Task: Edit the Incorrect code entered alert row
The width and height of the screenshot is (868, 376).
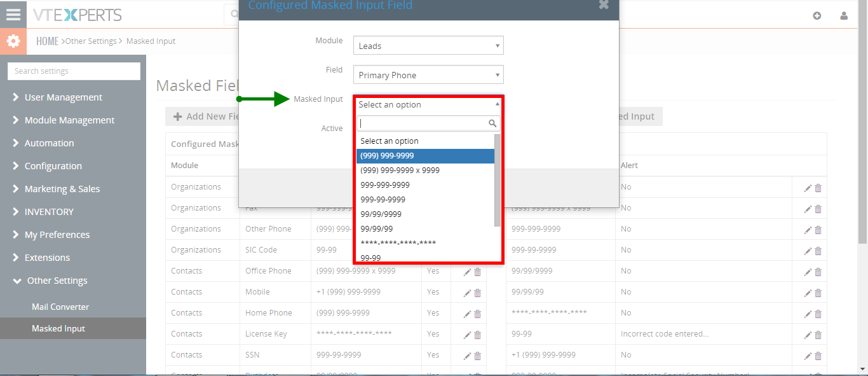Action: tap(808, 335)
